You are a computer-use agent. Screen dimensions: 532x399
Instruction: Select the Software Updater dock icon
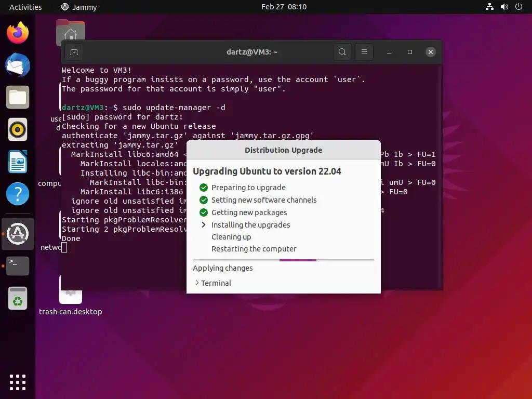18,233
